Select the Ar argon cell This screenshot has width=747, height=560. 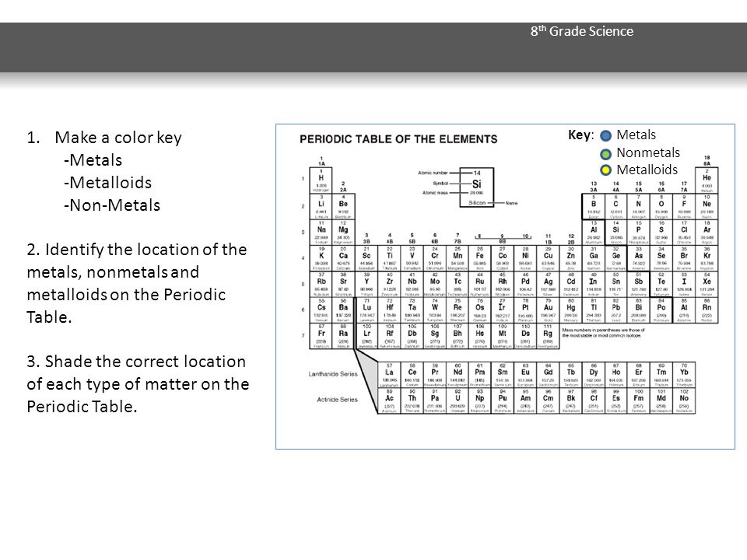coord(707,233)
